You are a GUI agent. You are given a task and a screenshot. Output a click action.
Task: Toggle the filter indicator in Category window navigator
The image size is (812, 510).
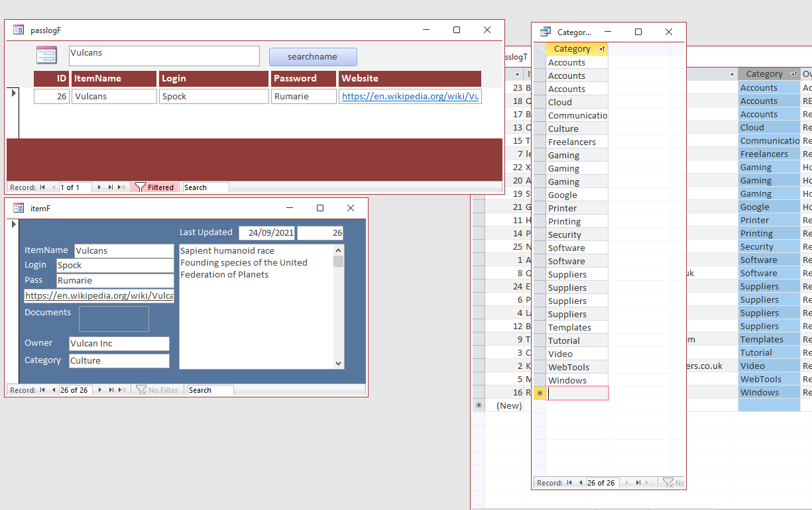point(672,483)
